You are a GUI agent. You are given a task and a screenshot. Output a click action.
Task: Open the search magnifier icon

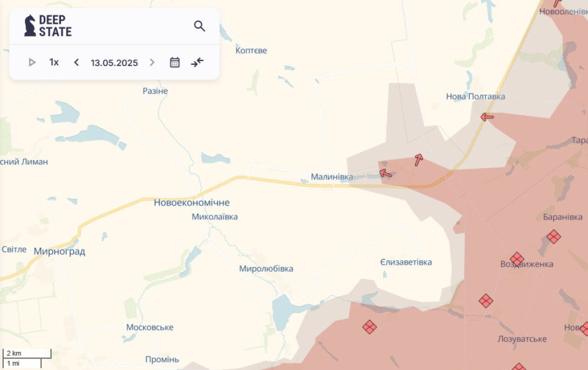199,26
